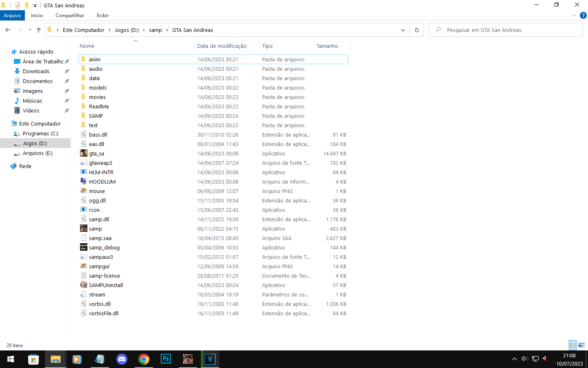Go up one folder level
588x368 pixels.
39,30
